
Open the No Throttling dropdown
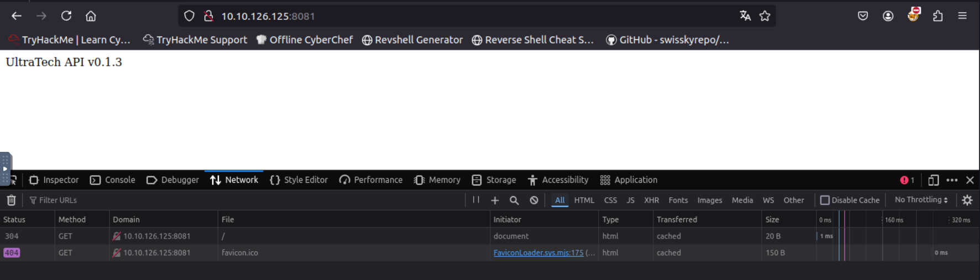click(x=921, y=200)
